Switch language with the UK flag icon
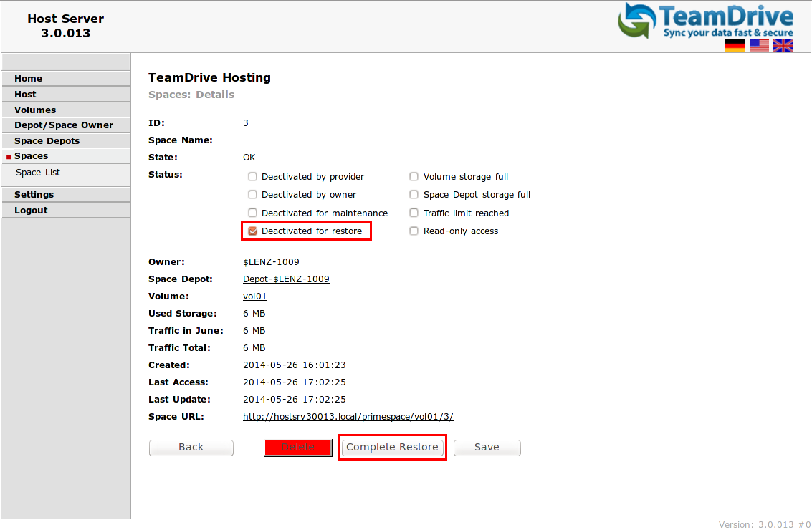 pyautogui.click(x=783, y=46)
